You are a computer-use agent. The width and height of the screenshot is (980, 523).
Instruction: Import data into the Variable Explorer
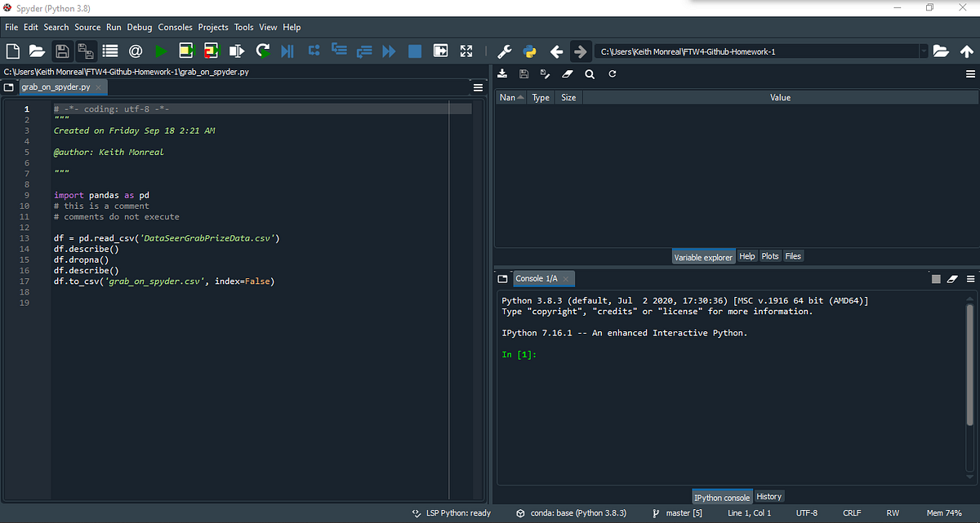click(502, 73)
